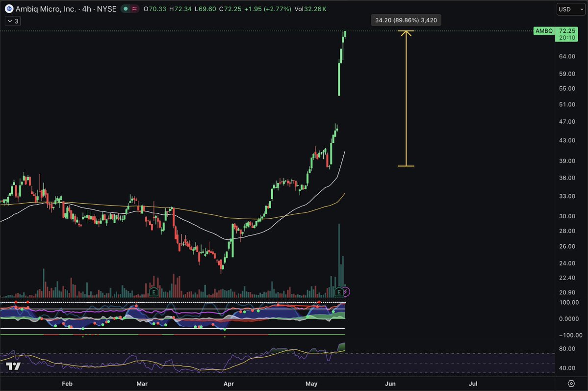Click the 51.00 price axis label
Image resolution: width=588 pixels, height=391 pixels.
567,104
